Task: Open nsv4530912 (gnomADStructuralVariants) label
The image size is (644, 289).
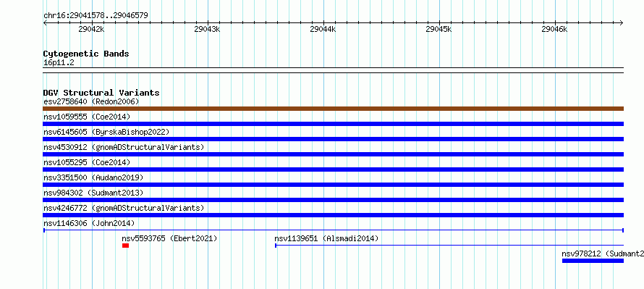Action: (124, 147)
